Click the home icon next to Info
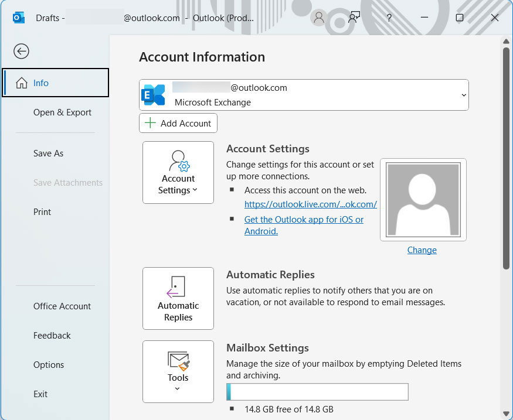This screenshot has width=513, height=420. 22,83
